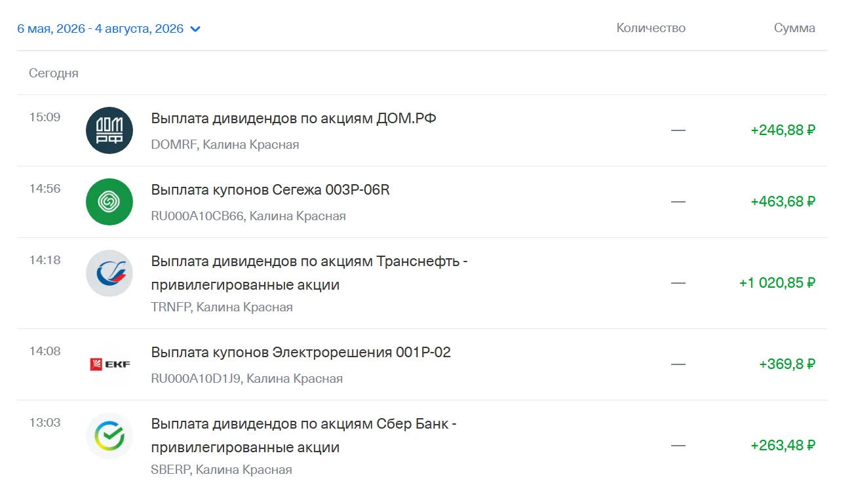This screenshot has width=854, height=504.
Task: Click the +1 020,85 ₽ amount
Action: pyautogui.click(x=777, y=283)
